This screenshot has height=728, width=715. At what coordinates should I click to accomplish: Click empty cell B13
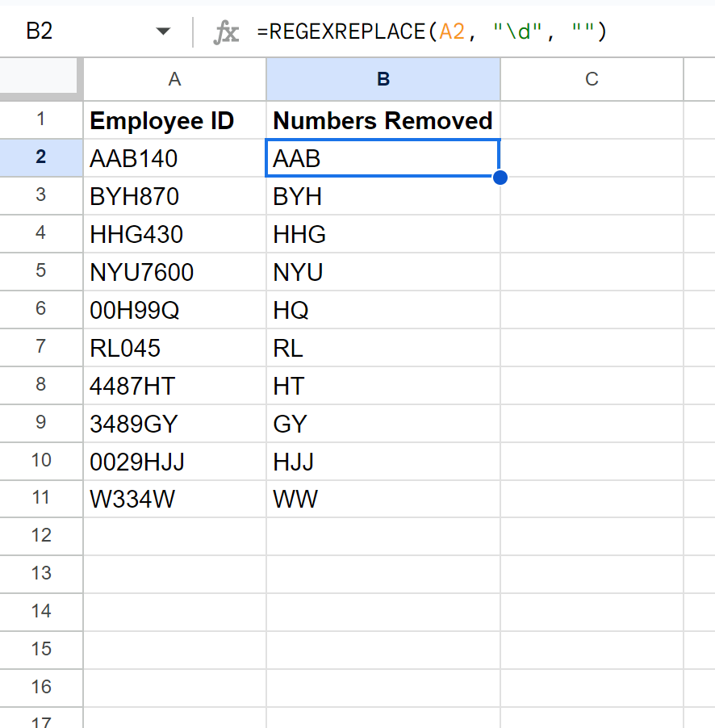click(383, 574)
